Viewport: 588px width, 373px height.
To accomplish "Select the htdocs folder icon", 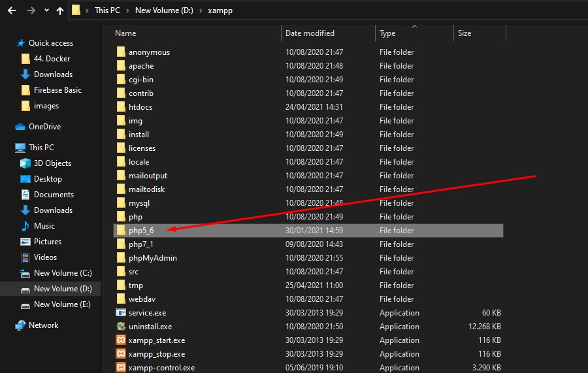I will [121, 107].
